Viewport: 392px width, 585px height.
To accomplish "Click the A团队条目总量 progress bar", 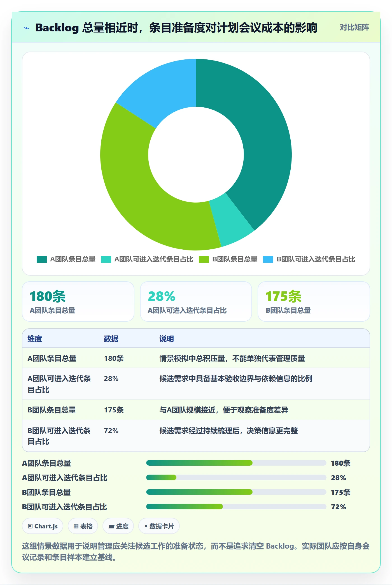I will 236,463.
